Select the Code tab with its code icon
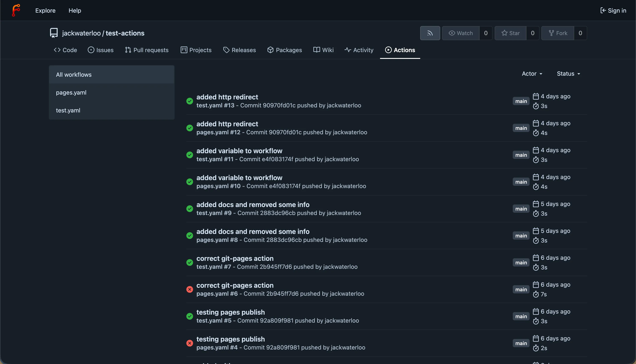This screenshot has width=636, height=364. click(65, 50)
